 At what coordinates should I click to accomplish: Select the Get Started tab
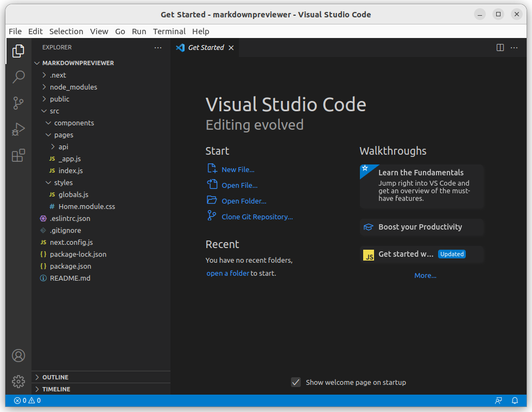tap(205, 48)
